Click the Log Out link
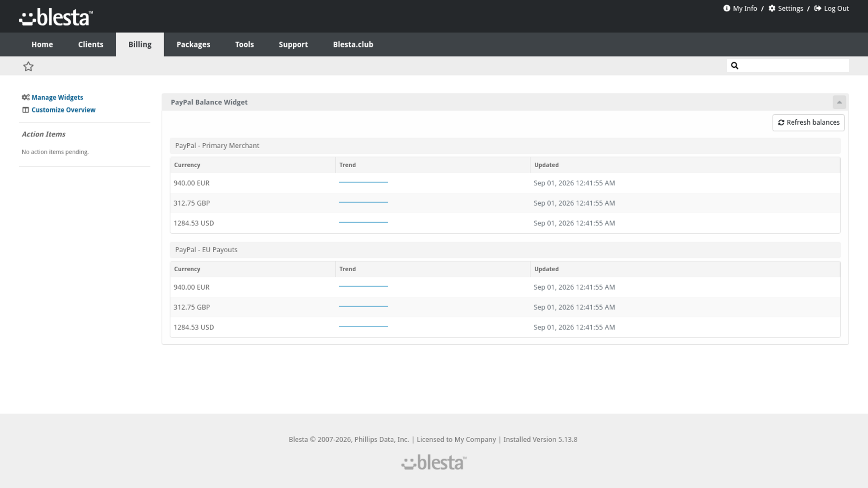The height and width of the screenshot is (488, 868). [836, 8]
